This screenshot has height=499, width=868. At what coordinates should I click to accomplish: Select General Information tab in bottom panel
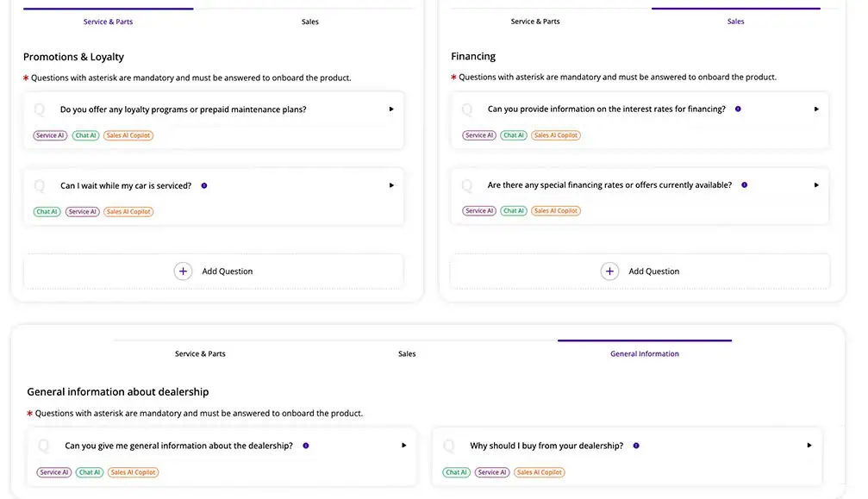[644, 353]
